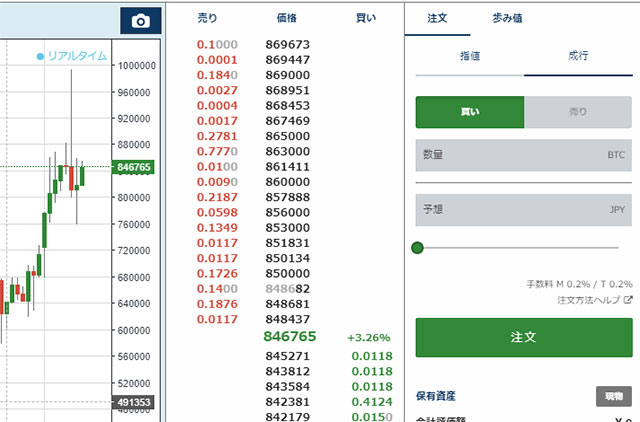The height and width of the screenshot is (422, 640).
Task: Choose the green 買い side toggle
Action: click(x=470, y=112)
